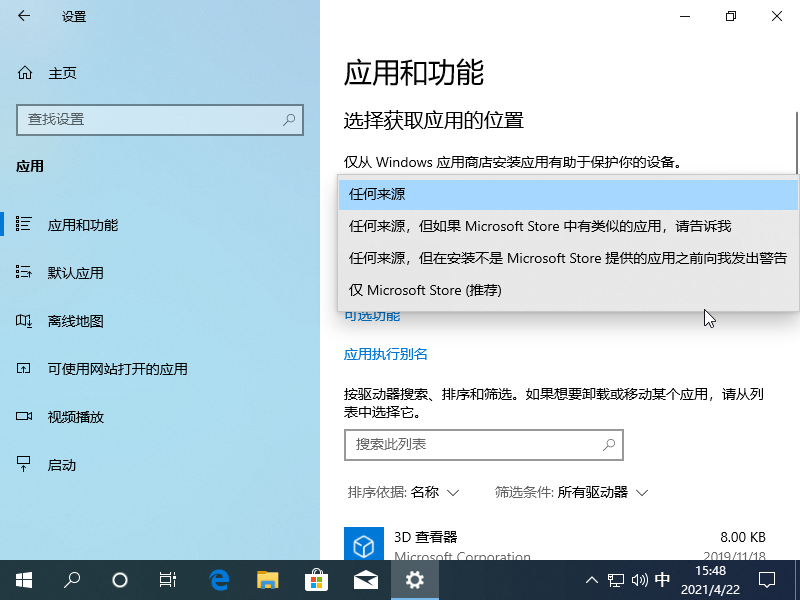This screenshot has height=600, width=800.
Task: Choose option warning before non-Store installs
Action: click(x=568, y=258)
